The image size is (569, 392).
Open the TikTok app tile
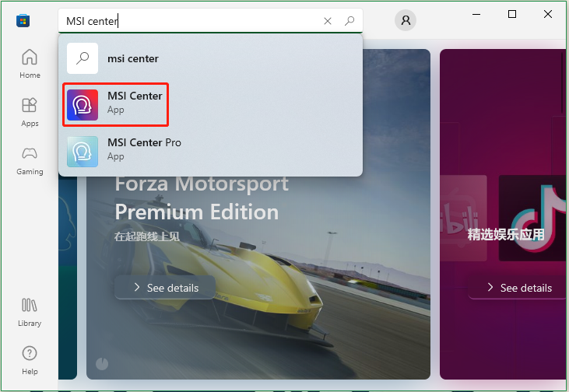coord(532,218)
